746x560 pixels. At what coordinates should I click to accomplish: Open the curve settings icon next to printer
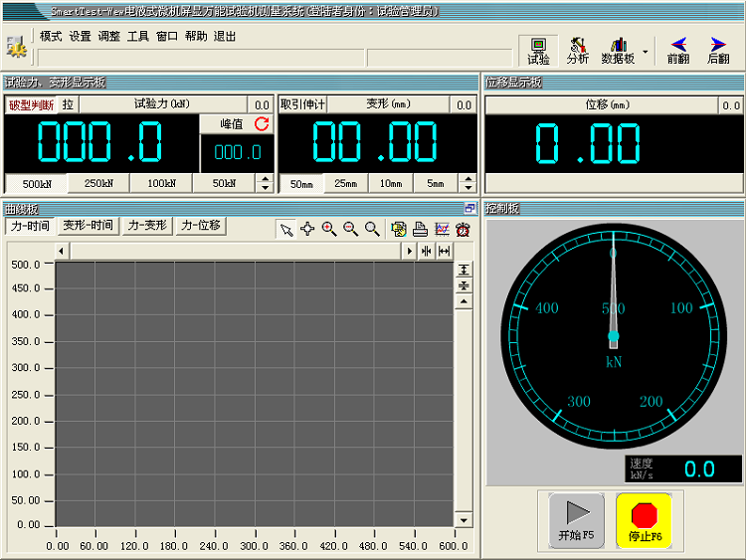pyautogui.click(x=398, y=230)
